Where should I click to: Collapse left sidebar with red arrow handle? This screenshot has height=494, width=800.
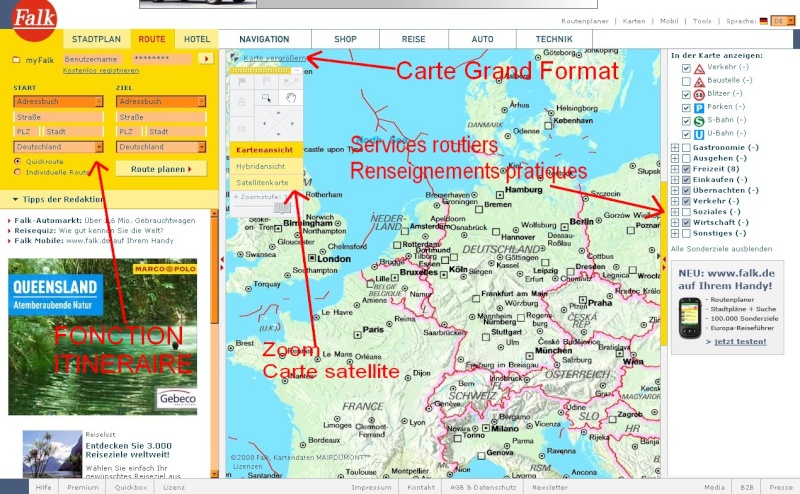tap(222, 263)
